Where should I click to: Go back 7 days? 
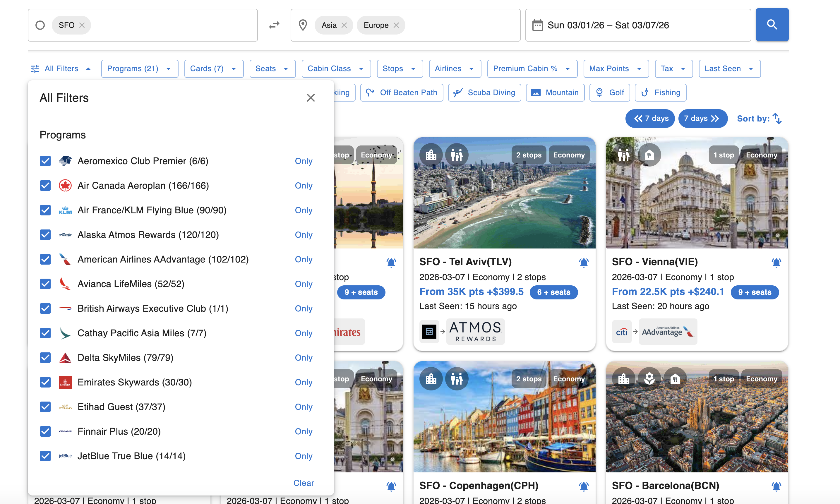click(649, 119)
